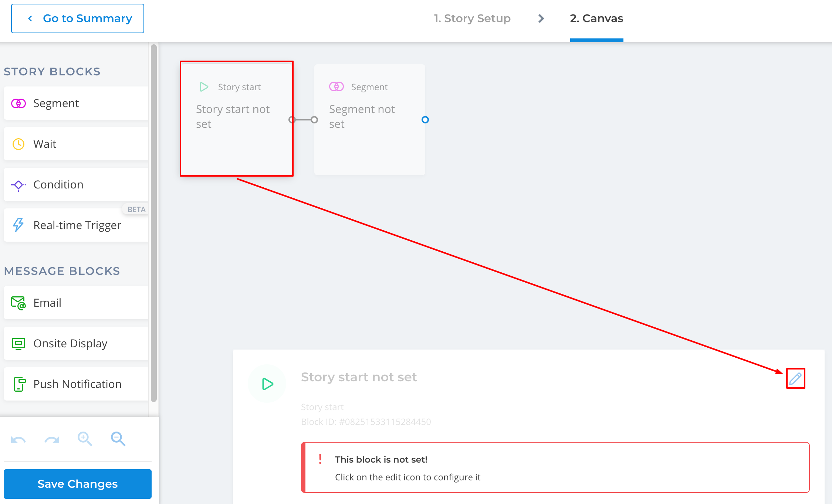Viewport: 832px width, 504px height.
Task: Select the Wait story block
Action: [76, 144]
